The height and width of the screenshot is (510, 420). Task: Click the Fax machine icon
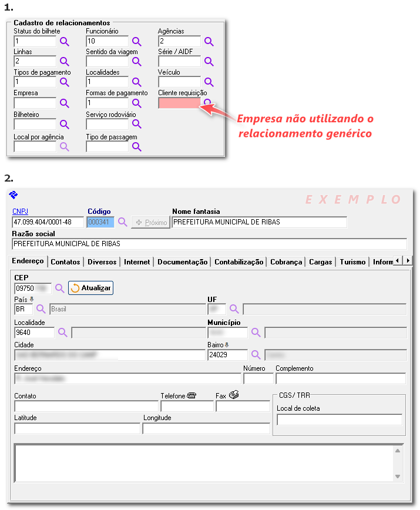pyautogui.click(x=234, y=395)
